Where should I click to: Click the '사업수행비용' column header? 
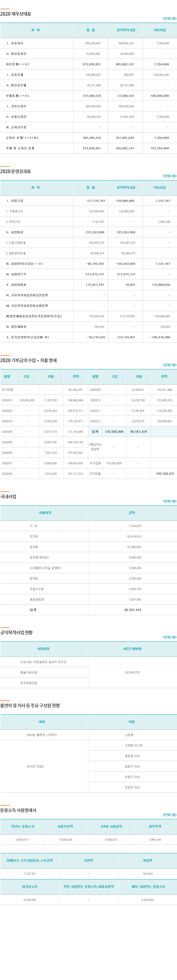pyautogui.click(x=132, y=649)
